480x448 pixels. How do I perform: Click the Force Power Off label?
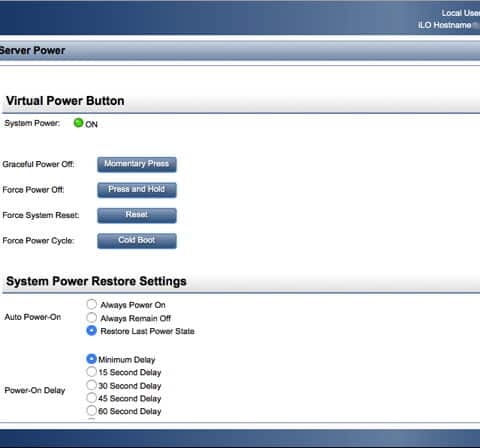33,190
